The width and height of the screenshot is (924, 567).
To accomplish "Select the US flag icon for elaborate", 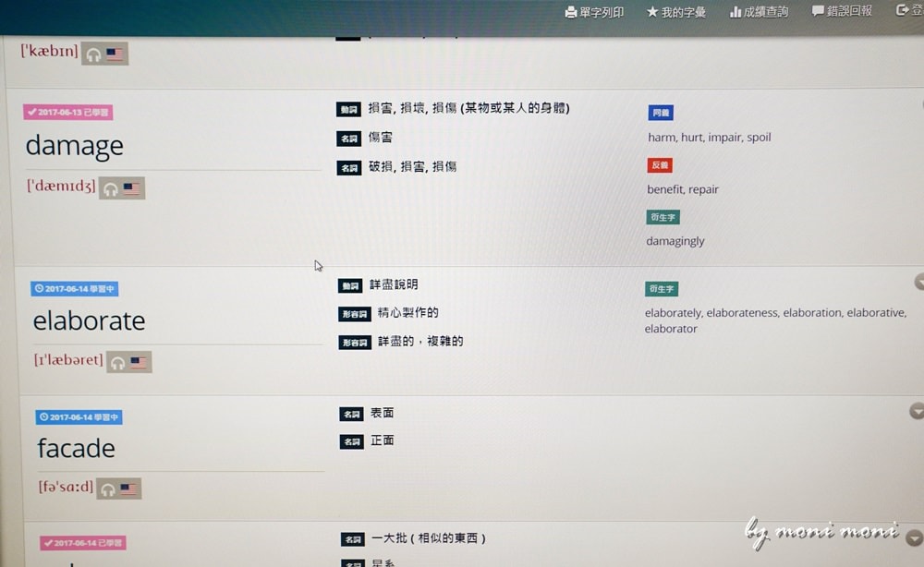I will coord(140,363).
